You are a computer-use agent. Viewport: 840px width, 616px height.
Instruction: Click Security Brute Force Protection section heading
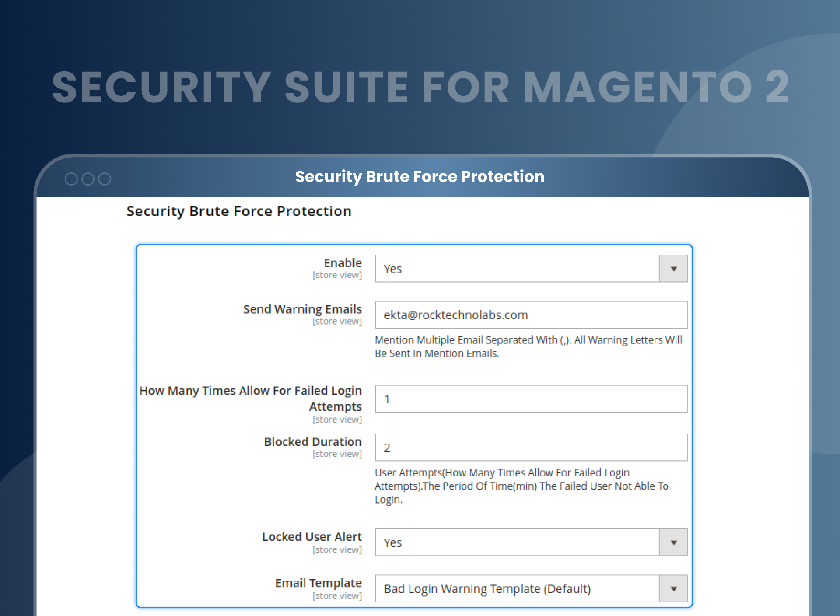pos(239,211)
